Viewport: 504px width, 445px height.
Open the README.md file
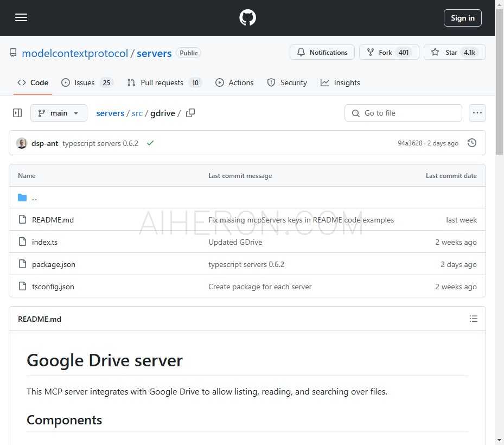tap(53, 220)
